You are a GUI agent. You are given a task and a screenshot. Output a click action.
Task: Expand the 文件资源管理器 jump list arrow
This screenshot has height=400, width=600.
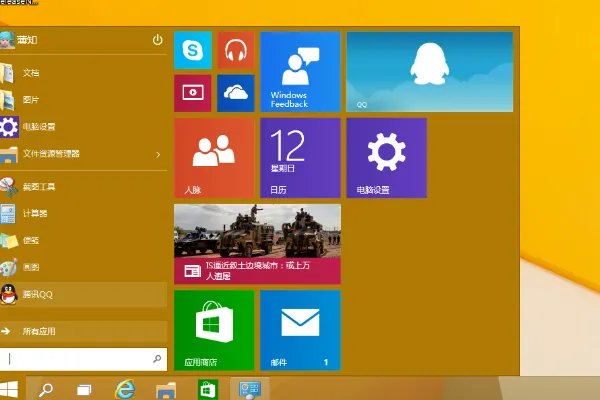[158, 154]
